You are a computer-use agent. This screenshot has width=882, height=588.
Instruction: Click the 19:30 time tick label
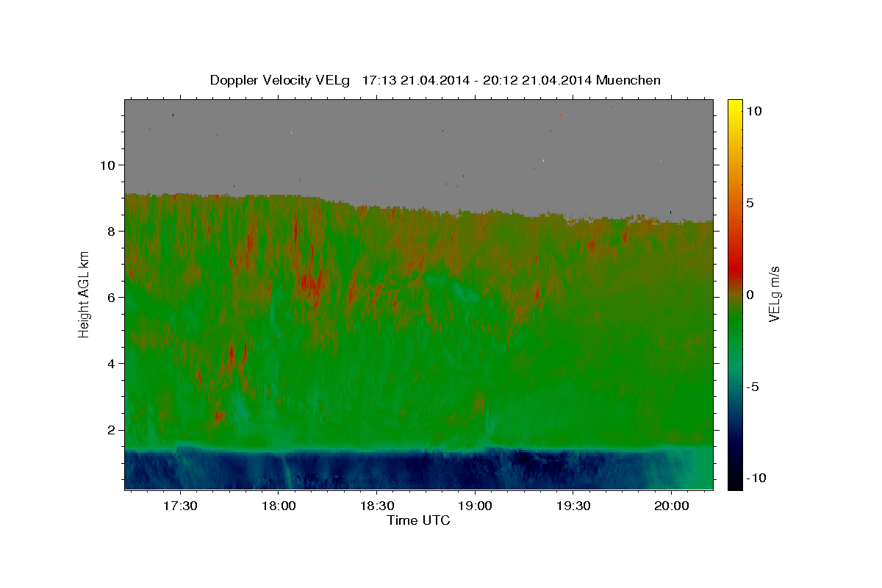click(x=573, y=506)
